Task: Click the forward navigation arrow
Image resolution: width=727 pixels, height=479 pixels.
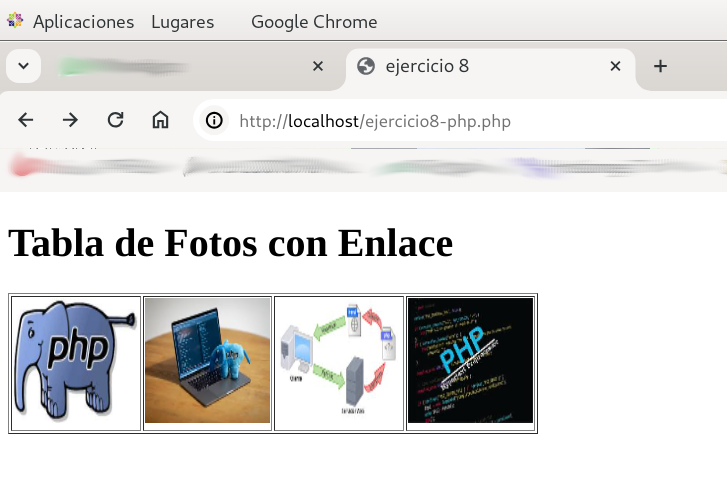Action: click(70, 121)
